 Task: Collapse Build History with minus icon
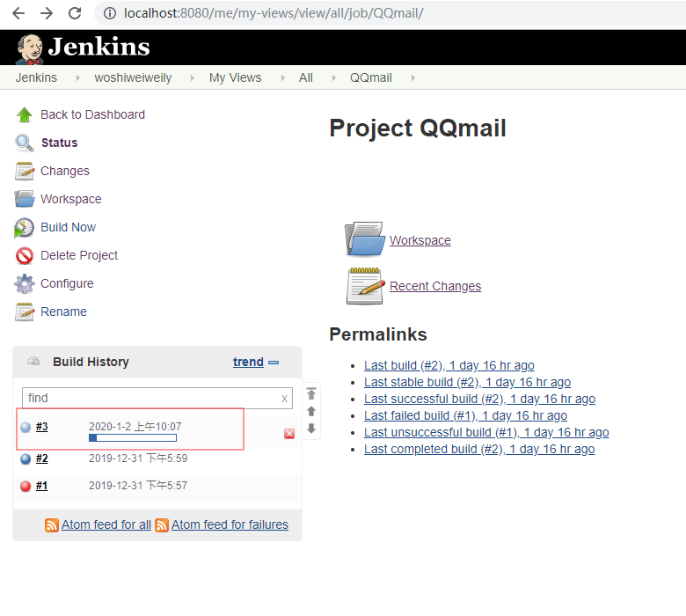click(274, 363)
